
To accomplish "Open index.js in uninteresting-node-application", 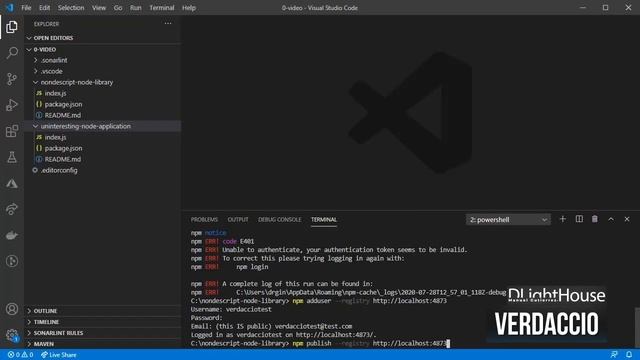I will click(102, 137).
